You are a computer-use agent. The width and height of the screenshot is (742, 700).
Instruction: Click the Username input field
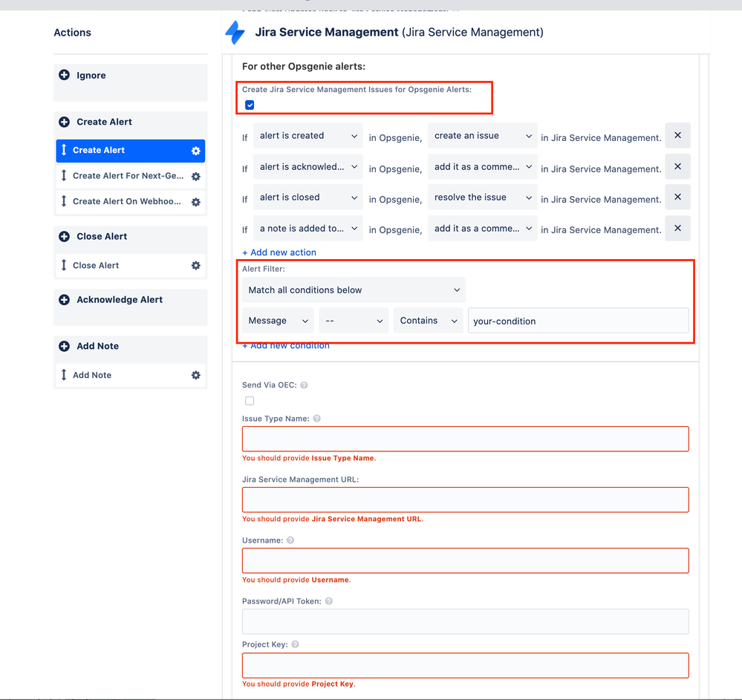pos(466,560)
